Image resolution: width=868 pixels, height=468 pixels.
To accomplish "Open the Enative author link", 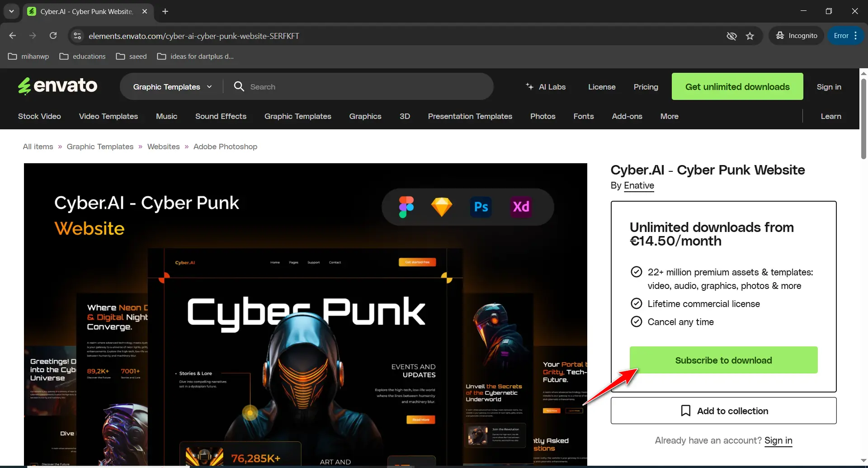I will [639, 185].
